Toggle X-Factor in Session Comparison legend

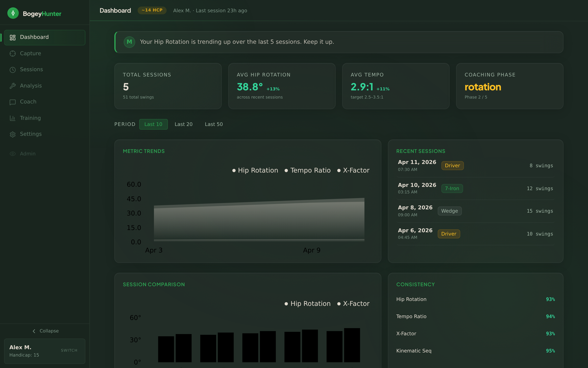coord(354,304)
